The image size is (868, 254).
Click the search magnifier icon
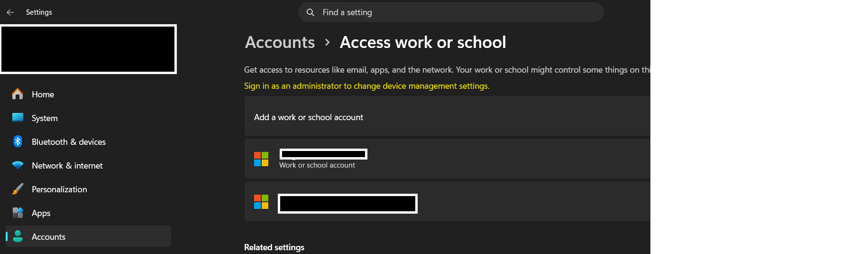coord(311,12)
